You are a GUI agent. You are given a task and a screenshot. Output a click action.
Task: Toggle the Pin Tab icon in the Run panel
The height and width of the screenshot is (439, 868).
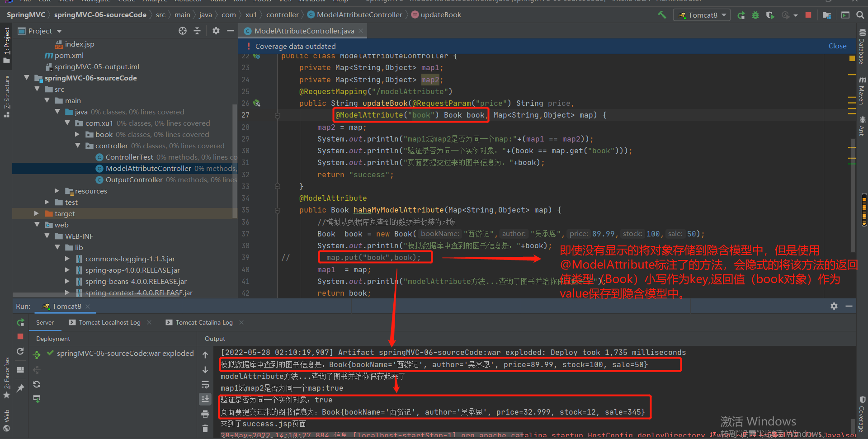click(20, 388)
